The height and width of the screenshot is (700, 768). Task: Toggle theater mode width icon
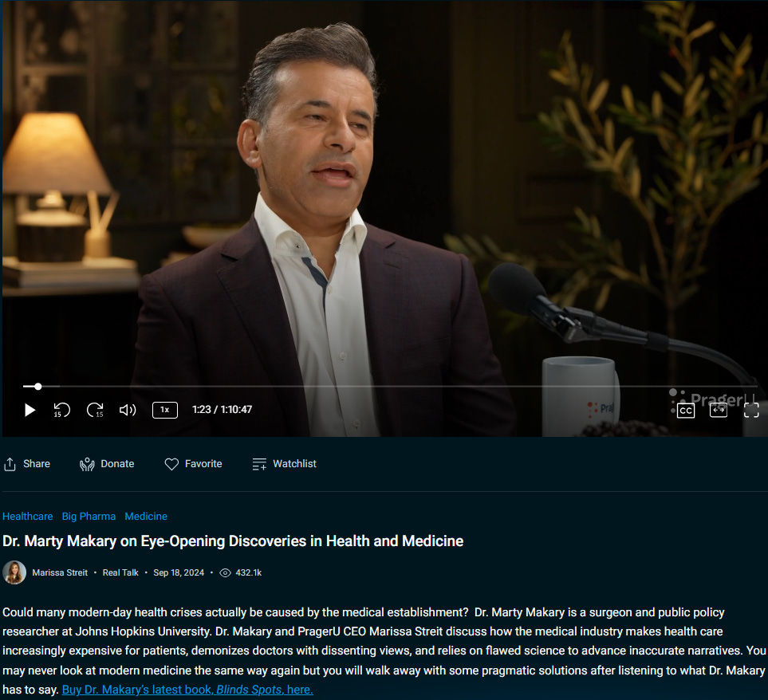719,411
